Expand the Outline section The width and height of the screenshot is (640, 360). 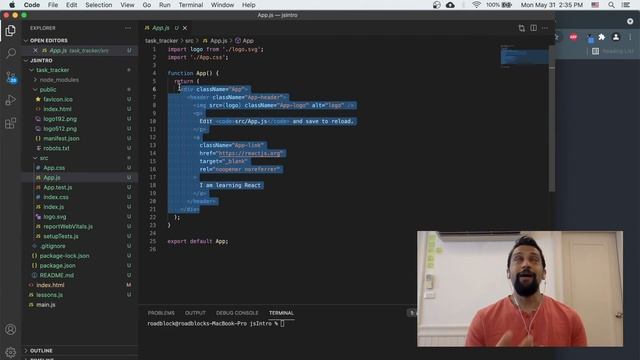[41, 351]
